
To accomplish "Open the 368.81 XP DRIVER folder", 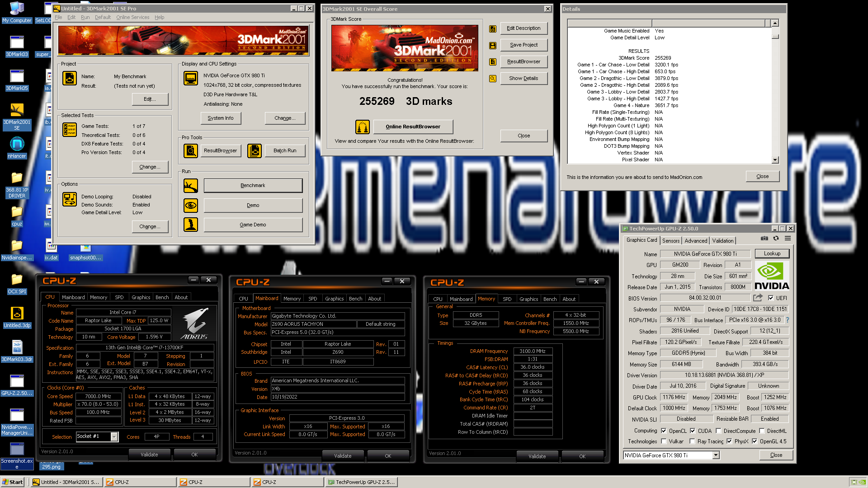I will tap(17, 185).
